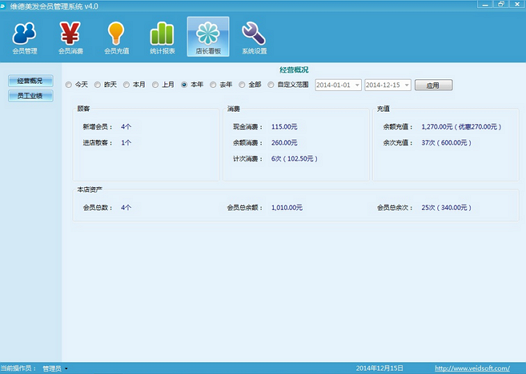Switch to the 经营概况 sidebar tab

(31, 81)
